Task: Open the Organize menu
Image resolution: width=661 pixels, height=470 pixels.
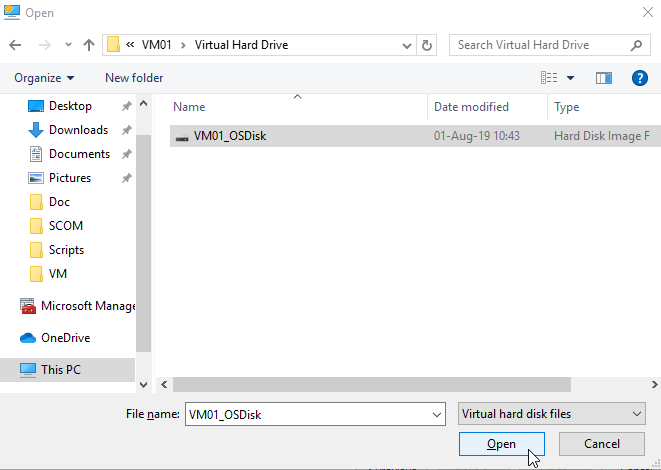Action: pos(44,78)
